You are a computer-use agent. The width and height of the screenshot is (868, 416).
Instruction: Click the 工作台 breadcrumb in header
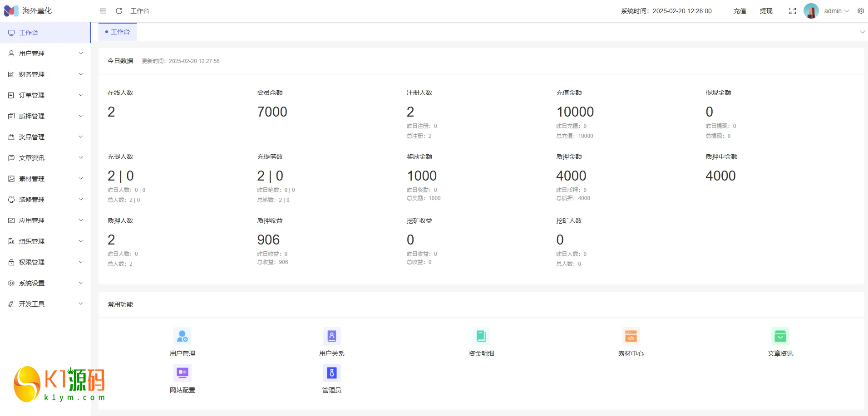pos(140,11)
